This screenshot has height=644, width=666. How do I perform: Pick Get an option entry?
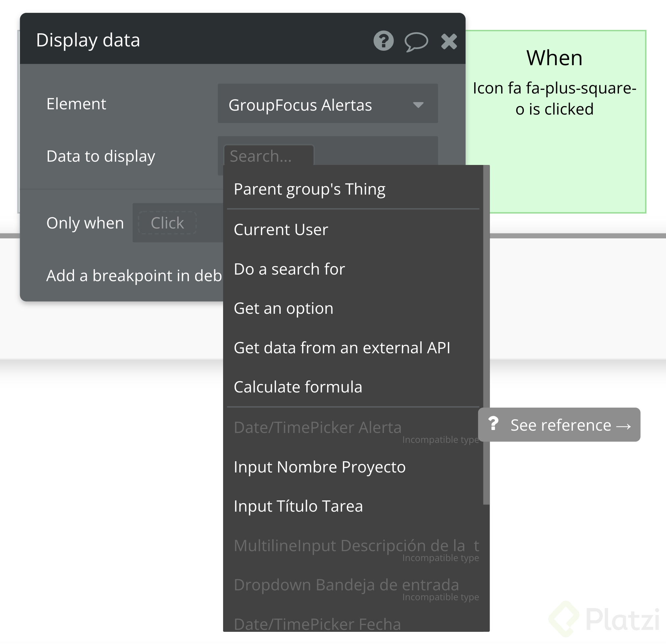coord(283,309)
